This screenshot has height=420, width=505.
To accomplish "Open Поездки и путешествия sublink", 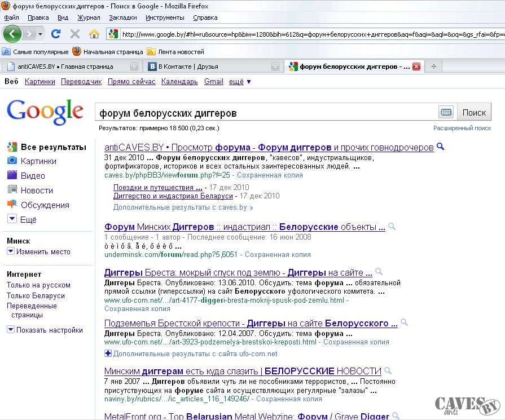I will 158,187.
